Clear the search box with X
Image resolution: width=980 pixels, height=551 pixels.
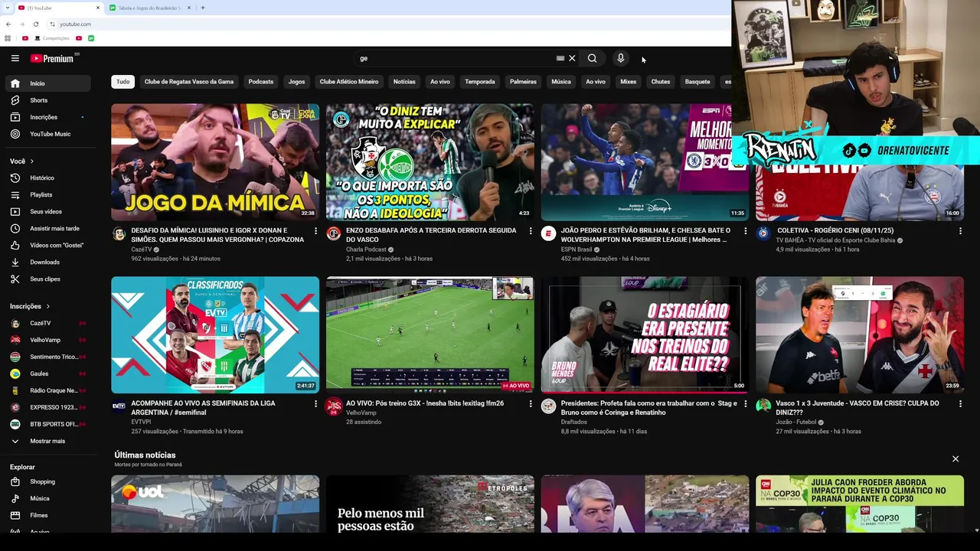[x=572, y=58]
